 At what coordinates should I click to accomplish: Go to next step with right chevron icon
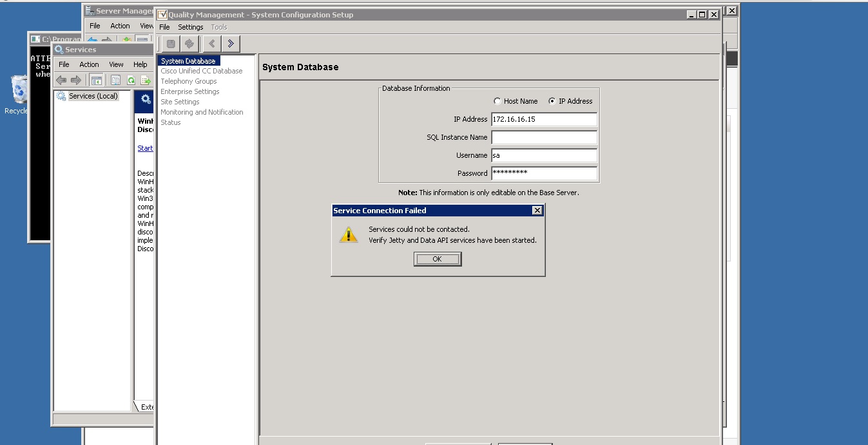point(230,44)
